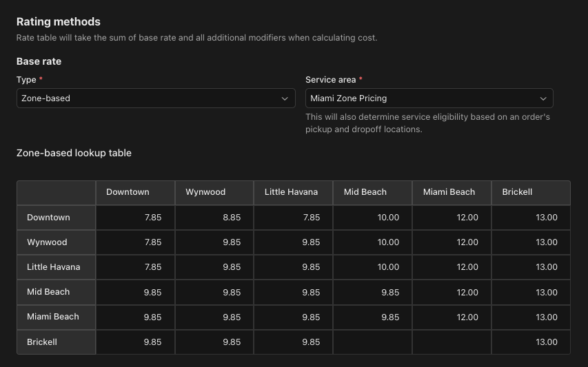Viewport: 588px width, 367px height.
Task: Edit Brickell to Brickell rate cell 13.00
Action: pyautogui.click(x=531, y=342)
